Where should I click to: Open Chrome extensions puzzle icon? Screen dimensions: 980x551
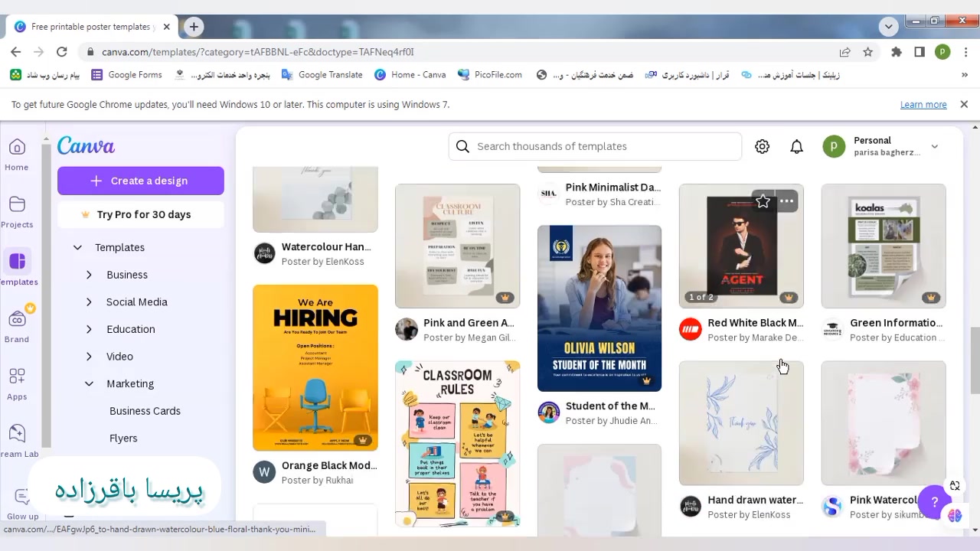pos(897,52)
